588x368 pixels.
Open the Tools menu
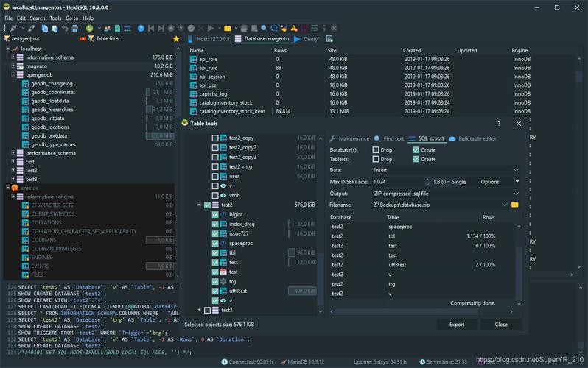pos(55,18)
